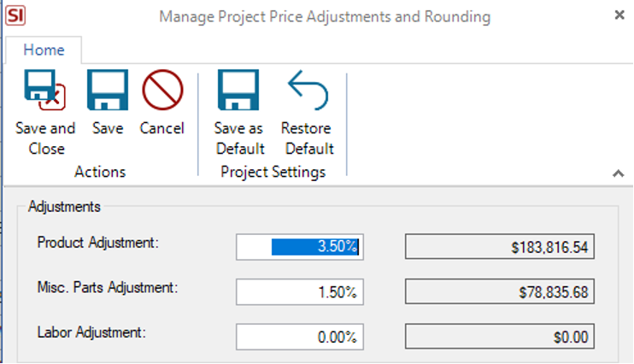This screenshot has width=634, height=364.
Task: Click the Save and Close text label
Action: (x=45, y=138)
